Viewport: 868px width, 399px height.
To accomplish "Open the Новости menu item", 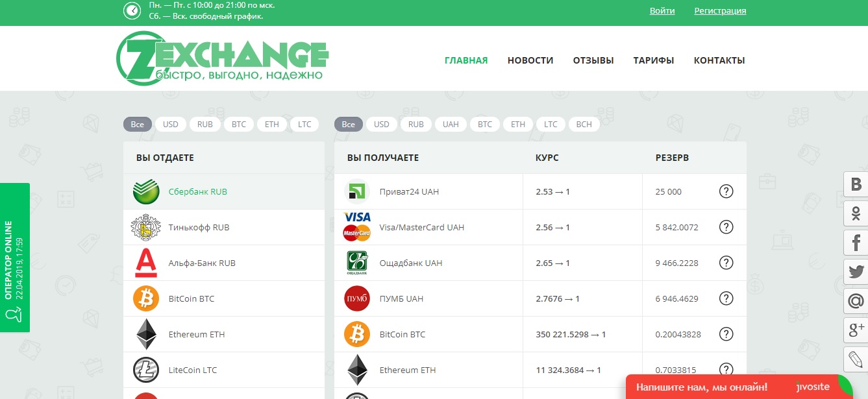I will tap(530, 60).
